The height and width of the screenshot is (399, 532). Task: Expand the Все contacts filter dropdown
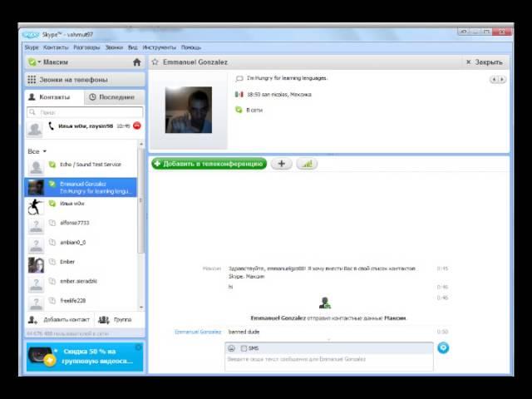pyautogui.click(x=37, y=151)
